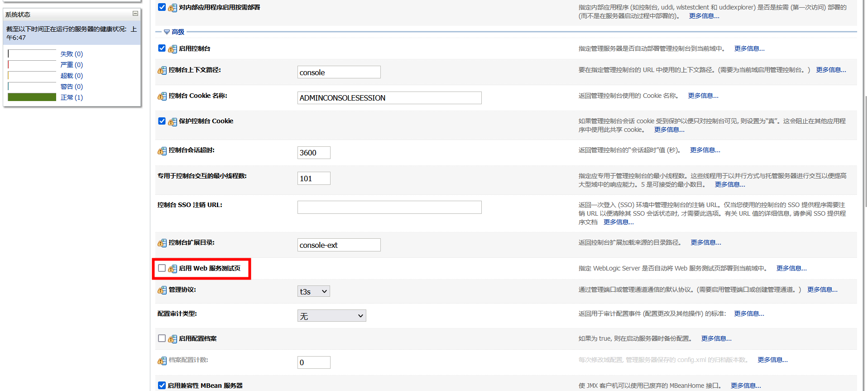Focus the console-ext directory field
This screenshot has height=391, width=868.
tap(339, 245)
